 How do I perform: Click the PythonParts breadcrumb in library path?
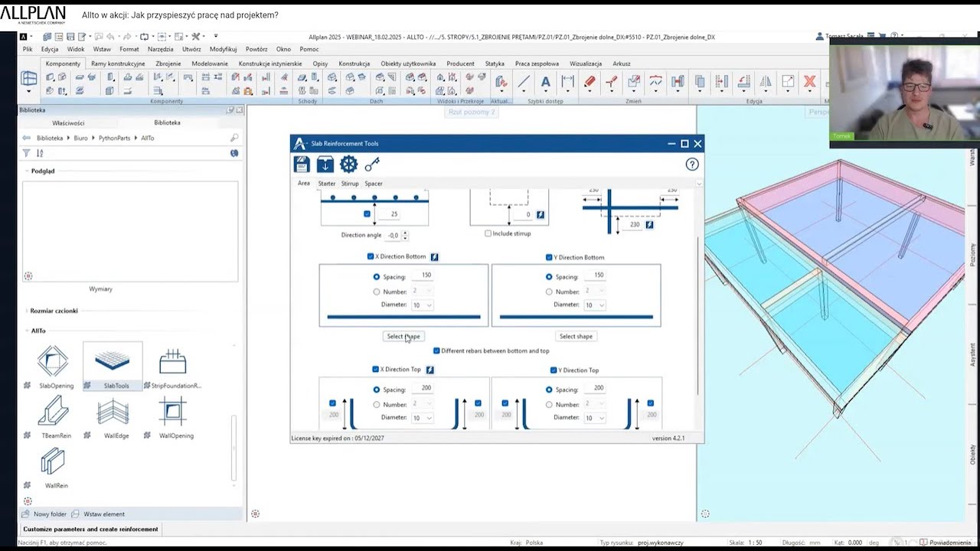coord(115,138)
